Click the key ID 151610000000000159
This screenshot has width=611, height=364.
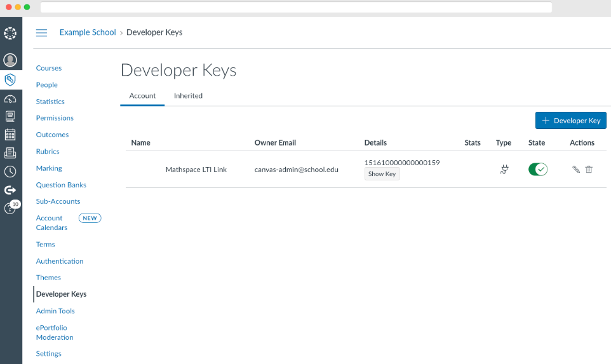(x=402, y=163)
